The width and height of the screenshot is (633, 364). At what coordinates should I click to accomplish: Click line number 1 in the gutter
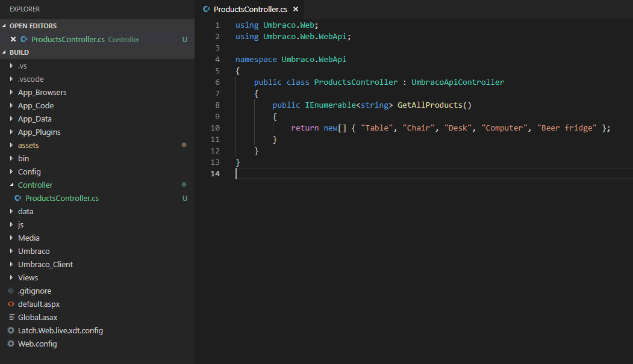tap(217, 25)
